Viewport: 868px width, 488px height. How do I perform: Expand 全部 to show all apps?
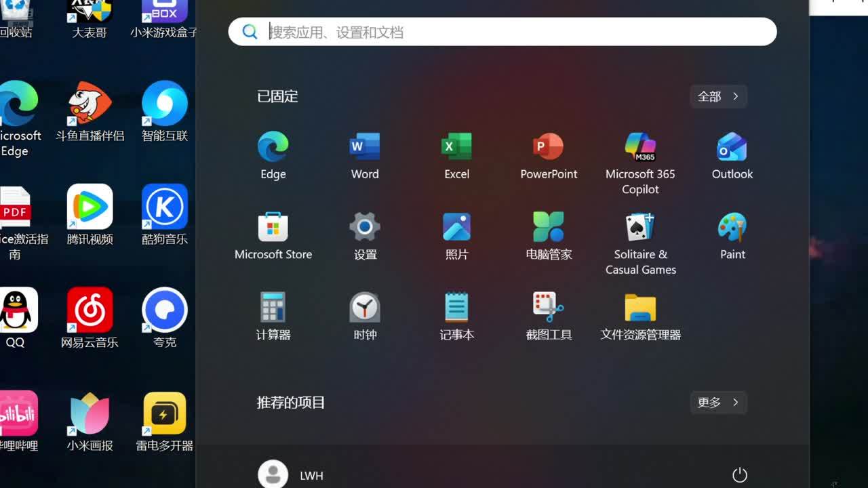718,96
